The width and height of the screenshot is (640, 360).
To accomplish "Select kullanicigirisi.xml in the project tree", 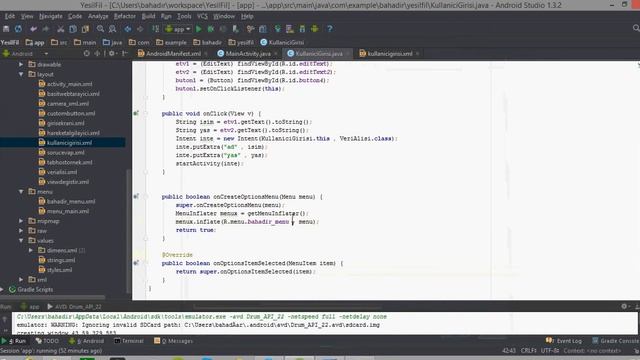I will [65, 143].
